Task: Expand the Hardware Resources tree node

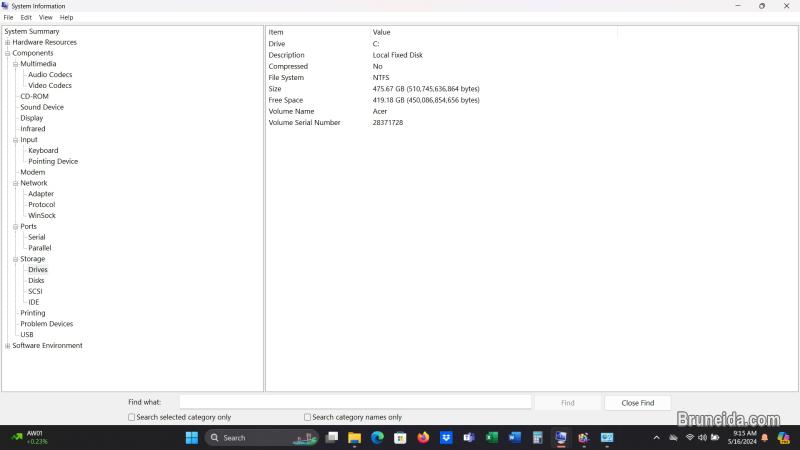Action: point(7,43)
